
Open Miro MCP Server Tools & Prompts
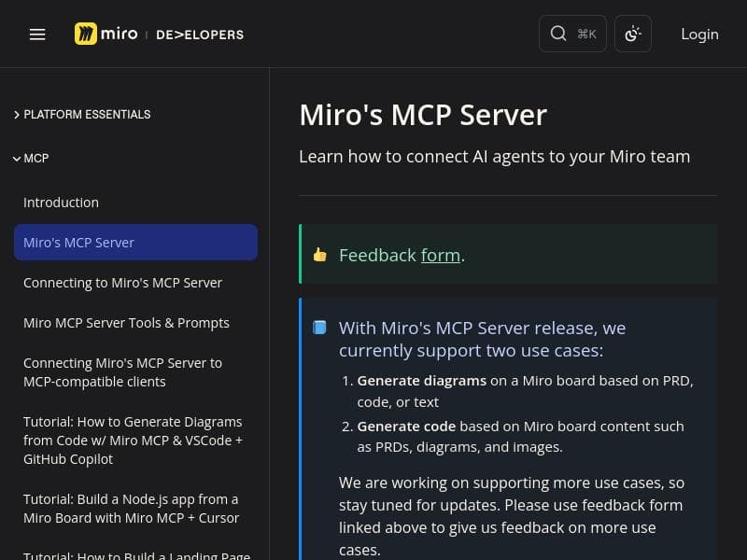(126, 322)
